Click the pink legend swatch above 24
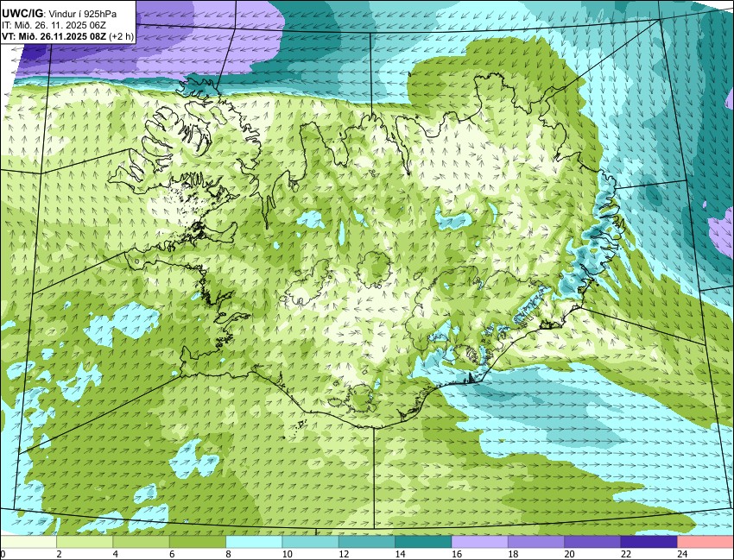734x560 pixels. coord(705,542)
